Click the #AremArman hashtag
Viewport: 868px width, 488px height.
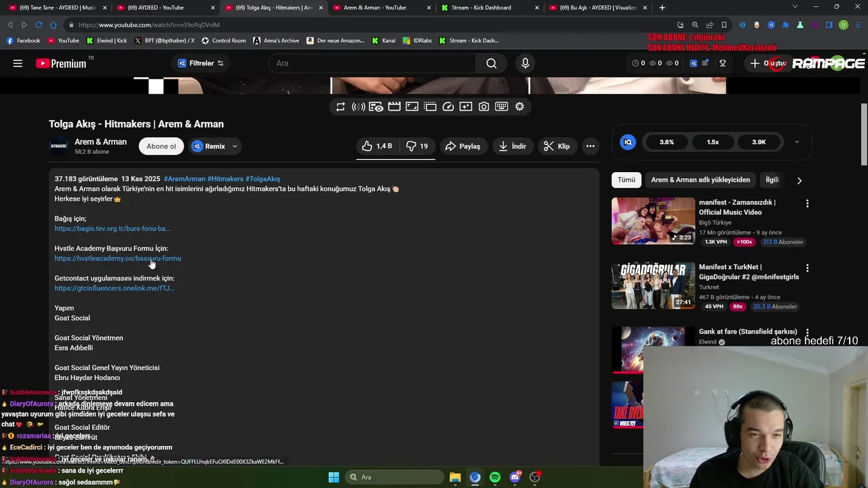pos(184,179)
